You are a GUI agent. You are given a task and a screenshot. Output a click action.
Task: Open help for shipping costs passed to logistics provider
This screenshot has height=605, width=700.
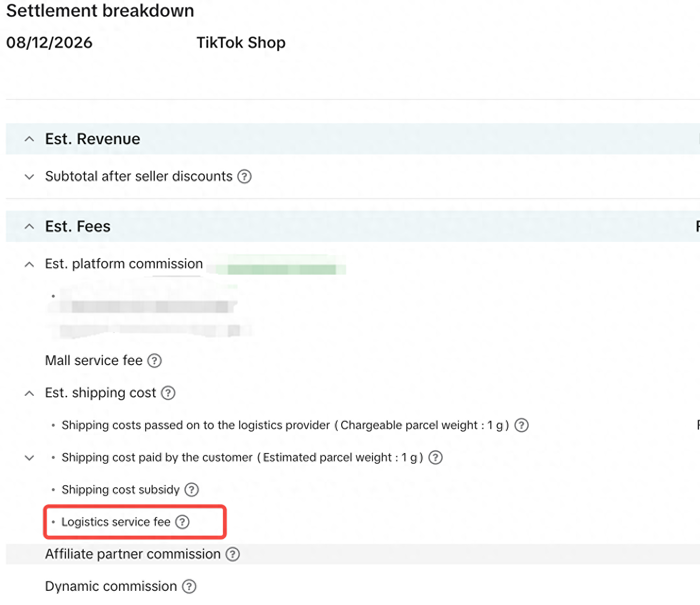pos(522,425)
